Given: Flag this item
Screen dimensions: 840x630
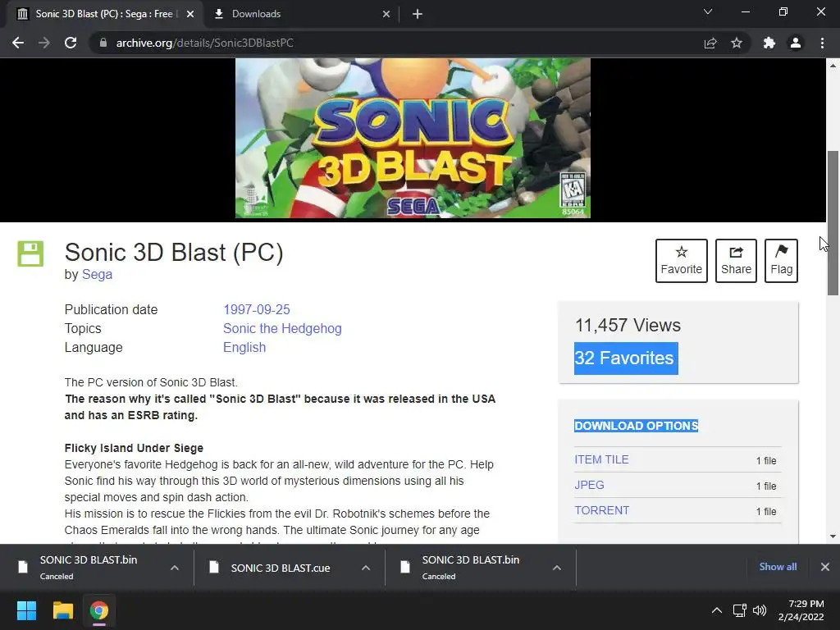Looking at the screenshot, I should (781, 260).
